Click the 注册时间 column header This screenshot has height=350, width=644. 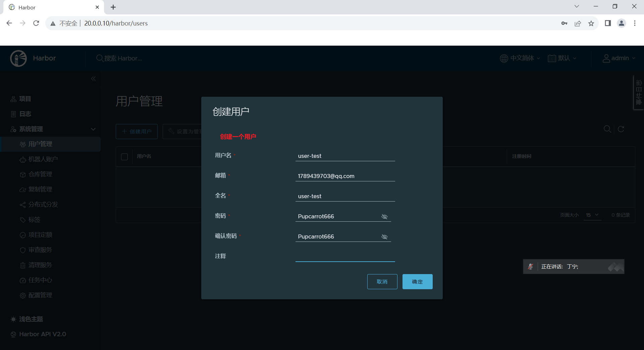[x=522, y=156]
